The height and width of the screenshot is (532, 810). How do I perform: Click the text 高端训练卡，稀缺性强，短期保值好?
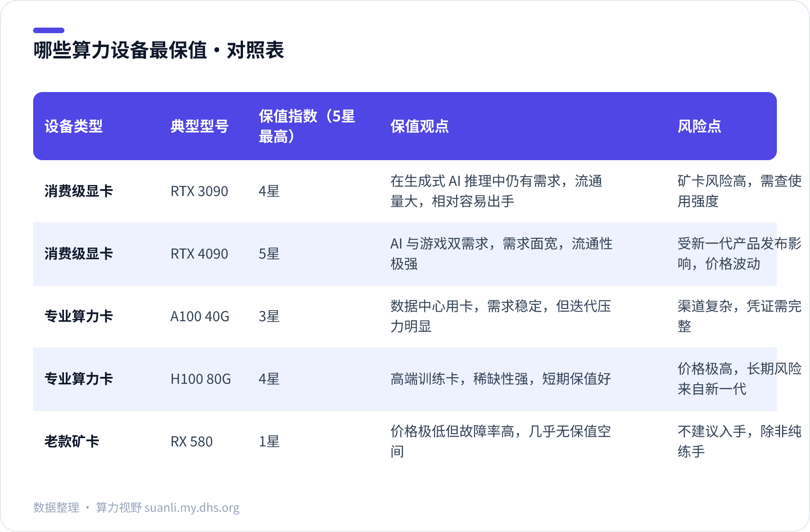(x=501, y=379)
